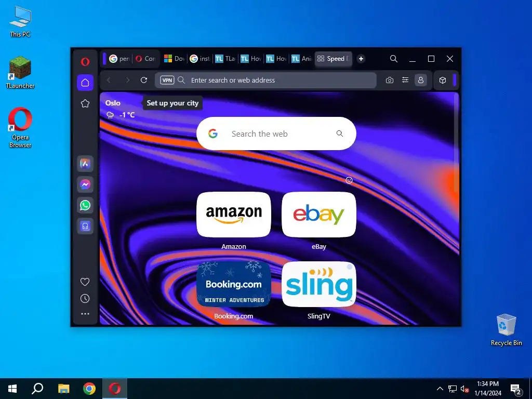532x399 pixels.
Task: Open Extensions cube icon
Action: pos(443,80)
